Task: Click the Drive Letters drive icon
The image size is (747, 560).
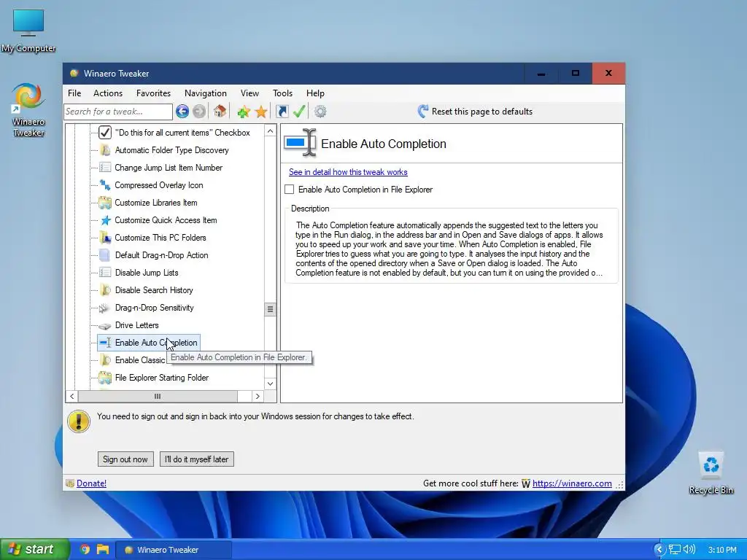Action: click(105, 326)
